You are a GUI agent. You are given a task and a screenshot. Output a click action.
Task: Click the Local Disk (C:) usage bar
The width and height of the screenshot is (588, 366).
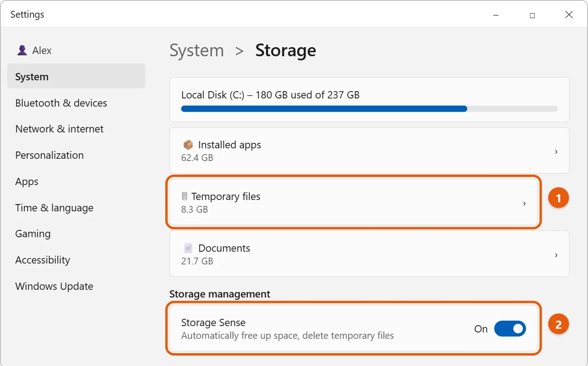pos(369,109)
